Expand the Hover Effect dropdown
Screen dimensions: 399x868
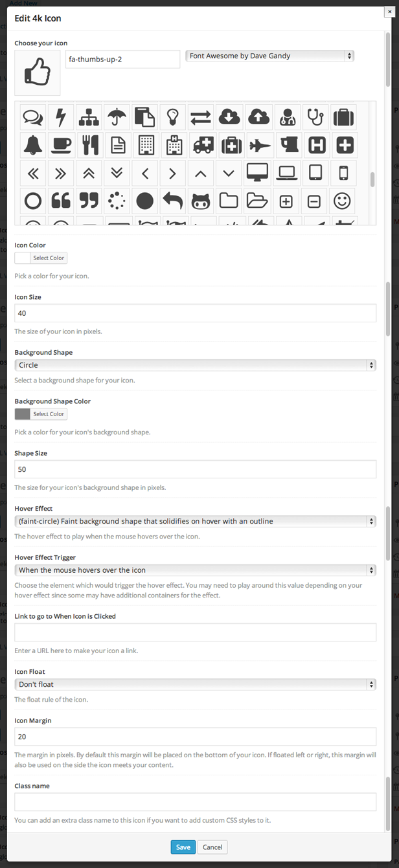click(x=195, y=521)
